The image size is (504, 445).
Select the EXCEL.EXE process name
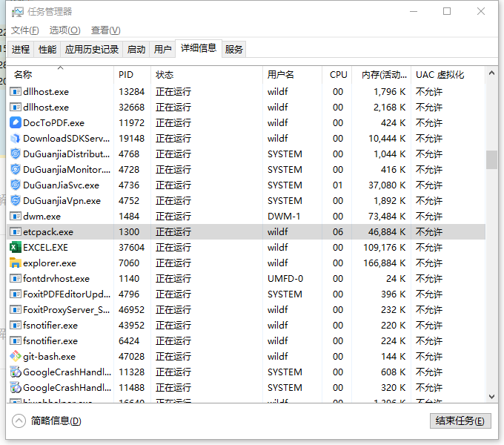click(x=45, y=247)
